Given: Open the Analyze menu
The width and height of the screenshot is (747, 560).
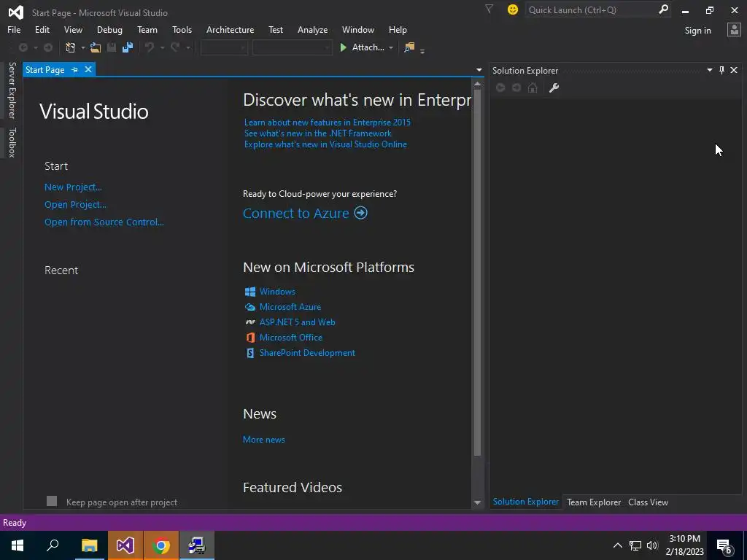Looking at the screenshot, I should pos(312,29).
